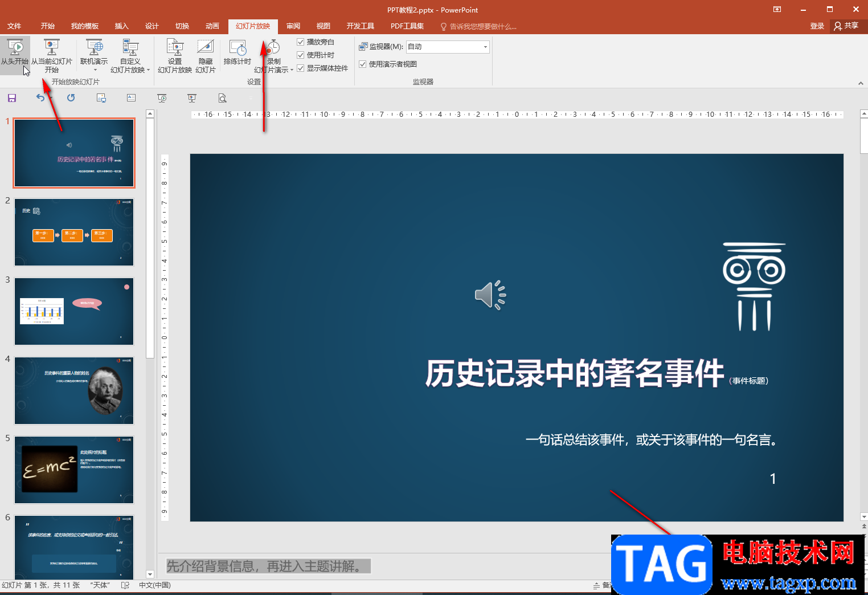Screen dimensions: 868x595
Task: Switch to 切换 tab
Action: tap(182, 26)
